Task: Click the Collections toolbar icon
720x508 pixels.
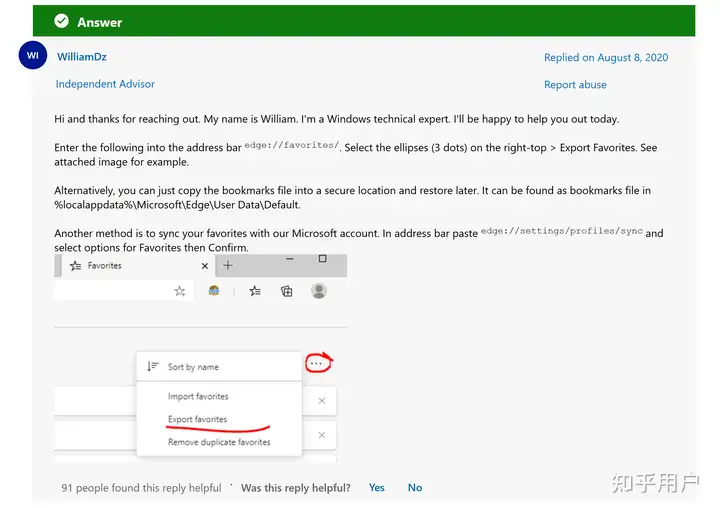Action: click(x=287, y=291)
